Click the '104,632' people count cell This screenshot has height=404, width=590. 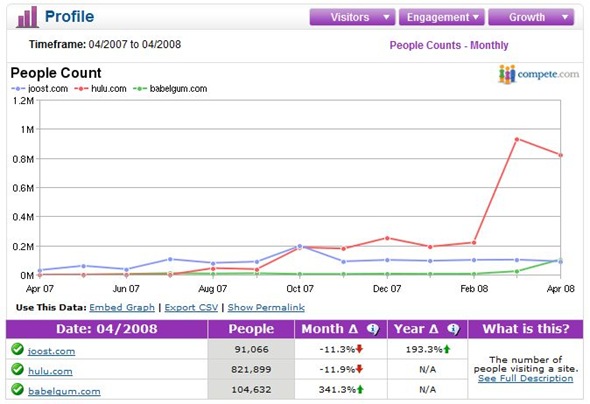[x=251, y=389]
